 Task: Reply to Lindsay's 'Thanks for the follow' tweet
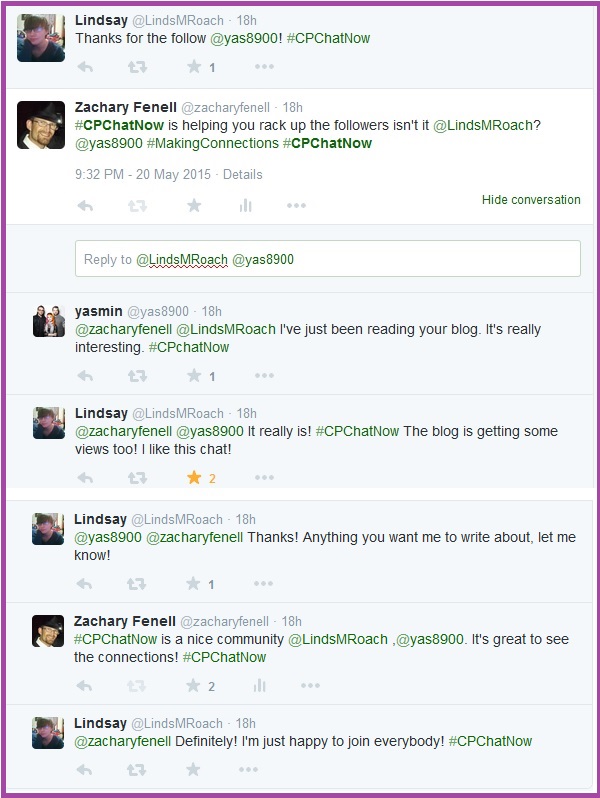click(85, 67)
